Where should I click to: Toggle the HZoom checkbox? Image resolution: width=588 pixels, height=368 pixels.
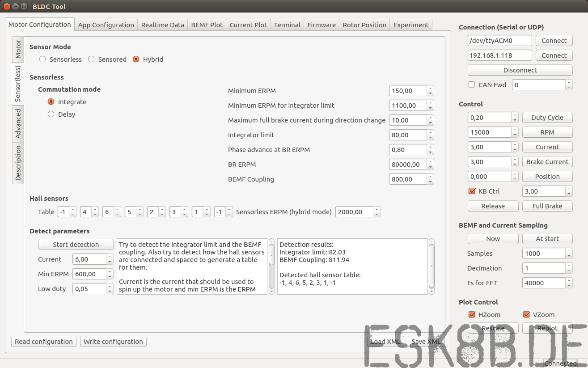click(472, 314)
